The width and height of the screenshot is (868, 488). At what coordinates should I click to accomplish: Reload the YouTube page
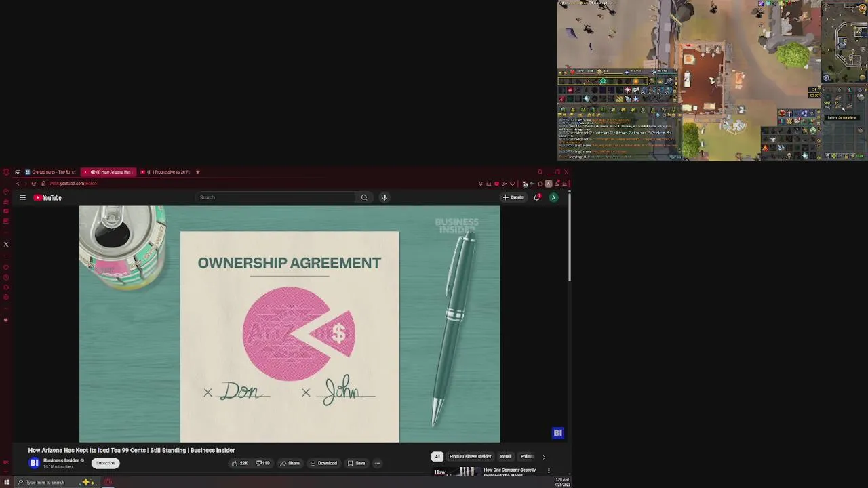(x=33, y=184)
